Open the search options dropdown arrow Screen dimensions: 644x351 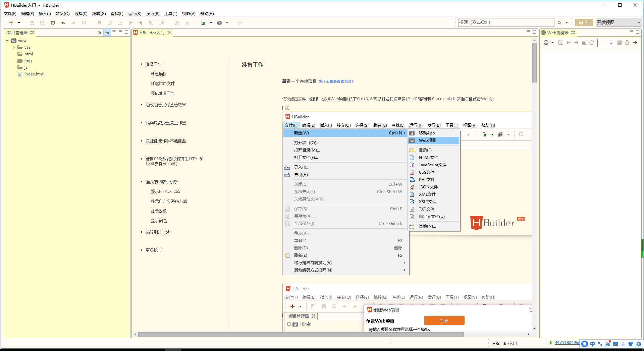click(x=567, y=23)
